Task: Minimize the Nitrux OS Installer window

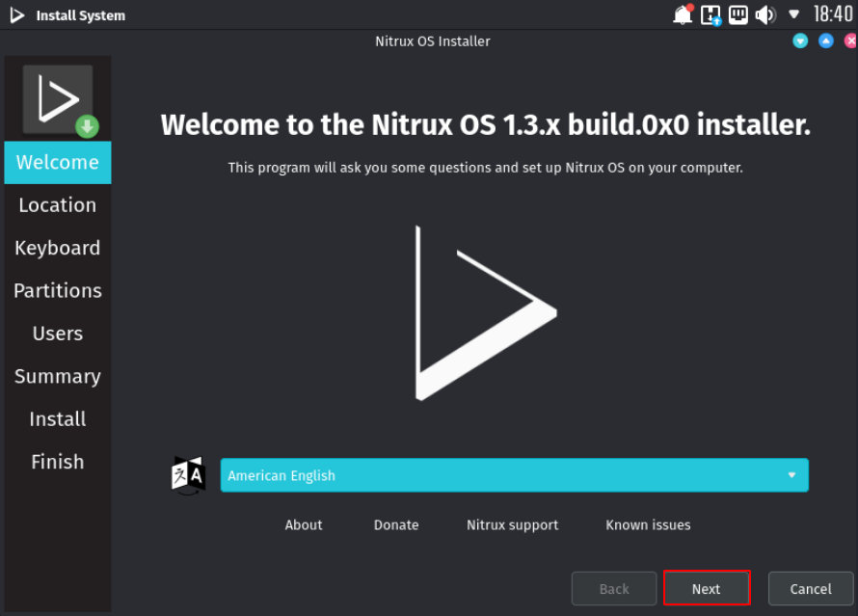Action: coord(800,41)
